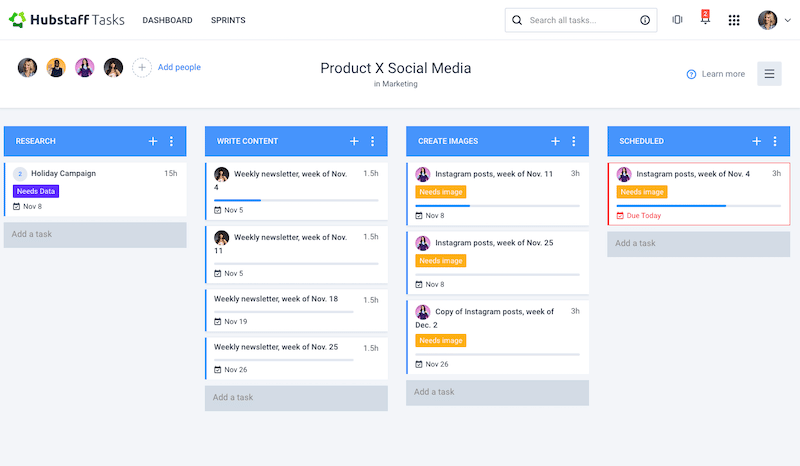
Task: Open the Learn more link
Action: (722, 74)
